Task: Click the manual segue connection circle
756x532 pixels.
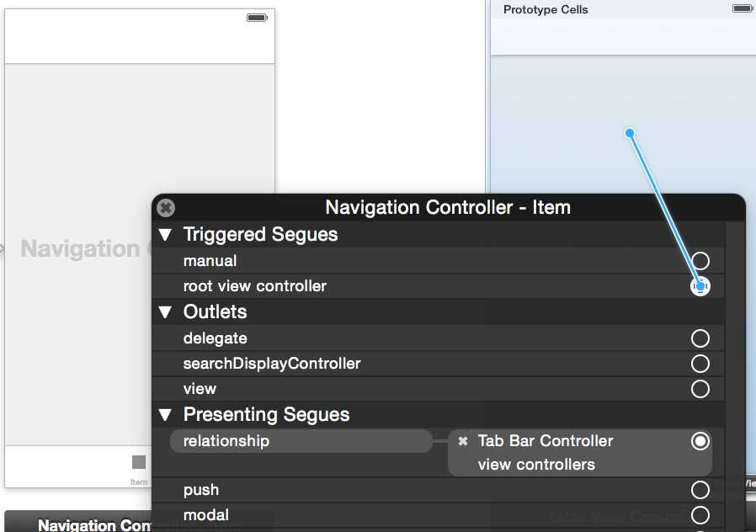Action: click(x=700, y=261)
